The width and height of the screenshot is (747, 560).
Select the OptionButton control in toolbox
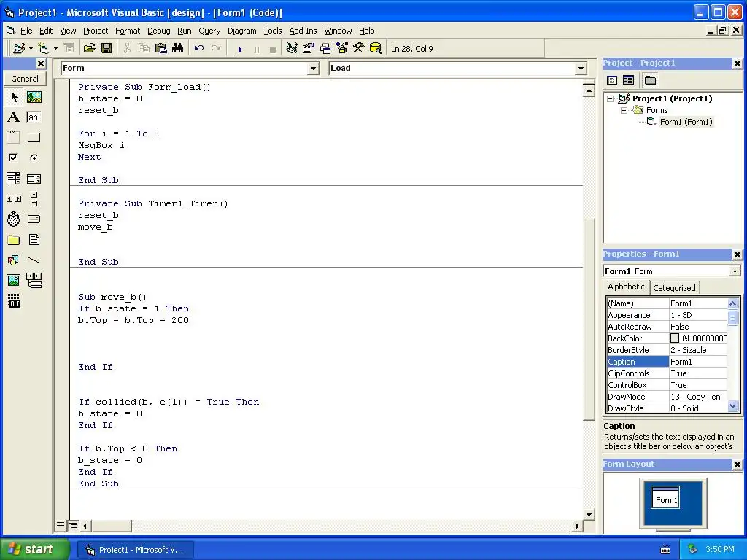tap(34, 157)
